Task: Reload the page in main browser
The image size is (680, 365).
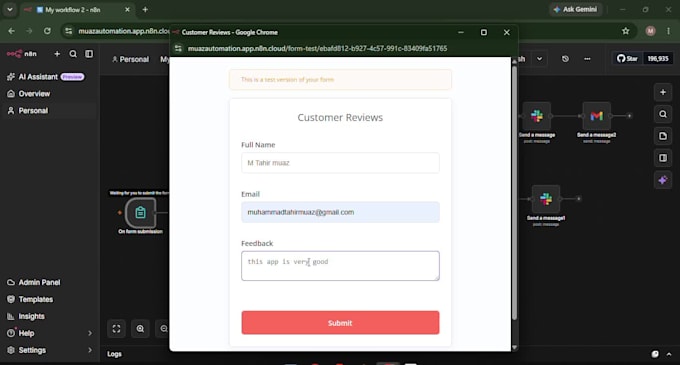Action: [47, 31]
